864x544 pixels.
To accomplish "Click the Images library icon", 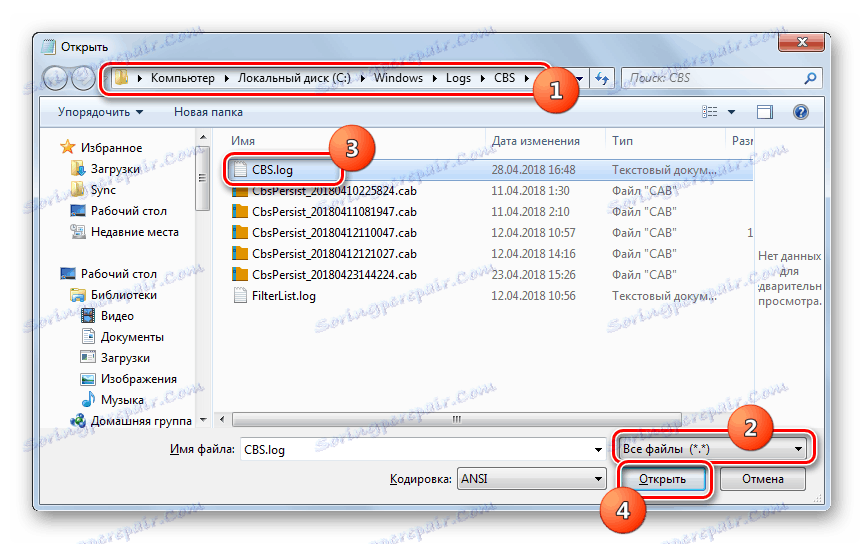I will coord(88,379).
